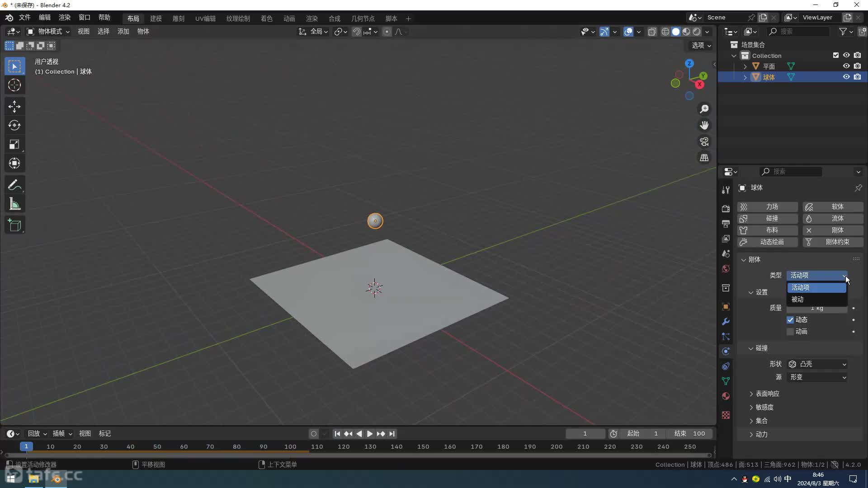The height and width of the screenshot is (488, 868).
Task: Open the Object Constraints tab
Action: [726, 366]
